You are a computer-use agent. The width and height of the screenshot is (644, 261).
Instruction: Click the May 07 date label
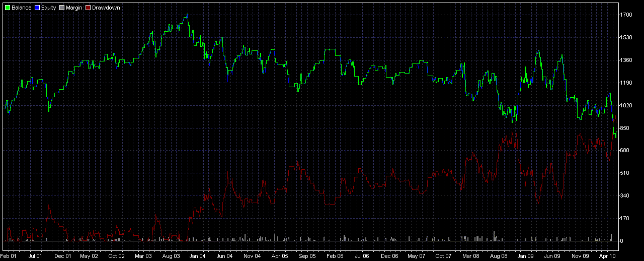click(x=417, y=256)
